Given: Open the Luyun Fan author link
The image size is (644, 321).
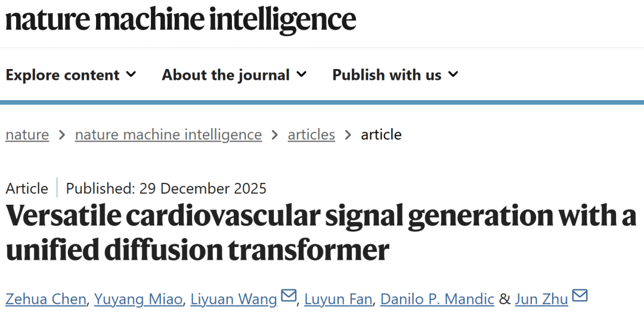Looking at the screenshot, I should 338,298.
